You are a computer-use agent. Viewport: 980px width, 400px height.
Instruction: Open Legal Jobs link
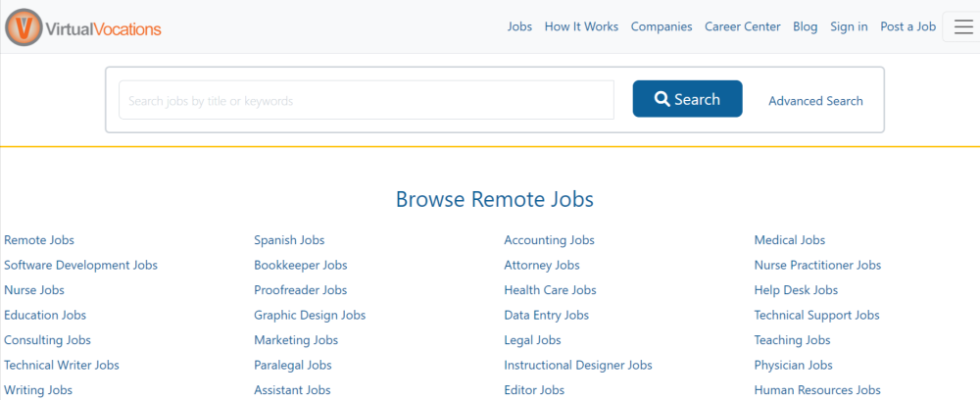[x=532, y=340]
